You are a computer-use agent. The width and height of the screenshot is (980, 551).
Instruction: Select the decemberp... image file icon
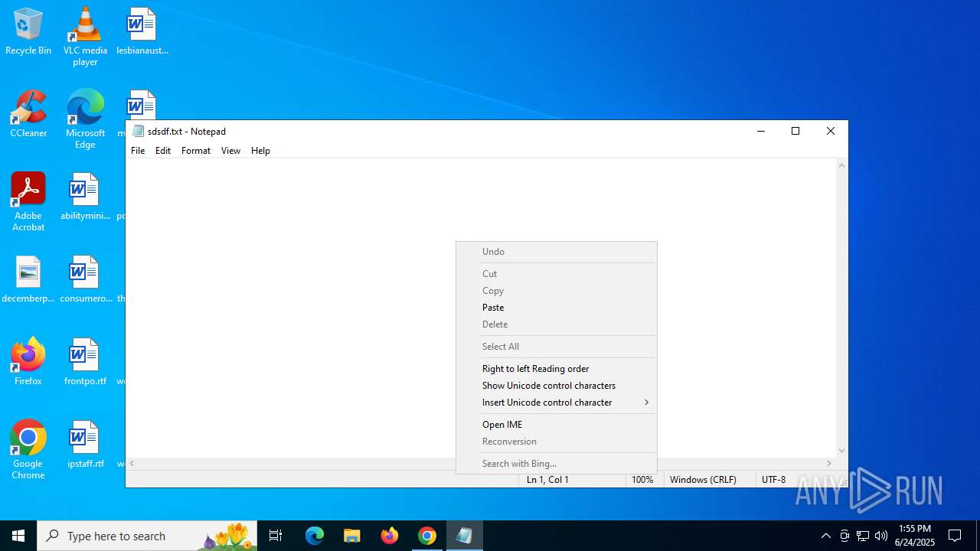pos(28,279)
